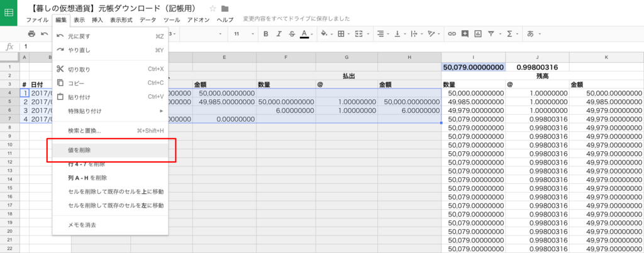Screen dimensions: 644x253
Task: Click the insert comment icon
Action: pos(465,34)
